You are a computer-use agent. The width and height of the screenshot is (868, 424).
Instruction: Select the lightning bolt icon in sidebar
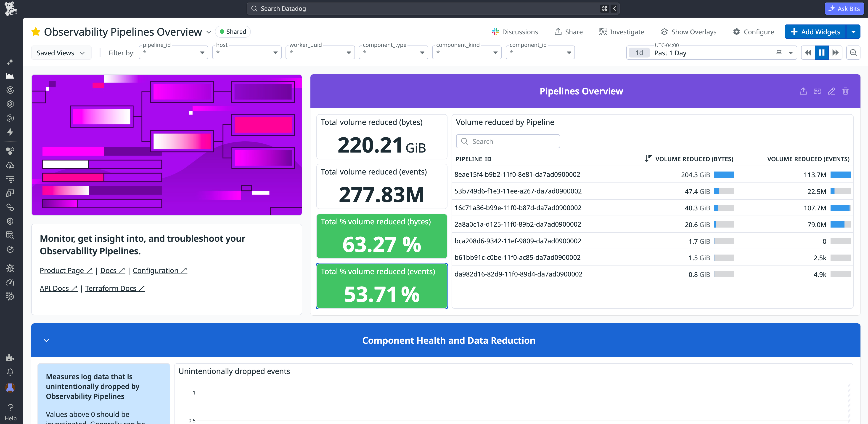11,132
